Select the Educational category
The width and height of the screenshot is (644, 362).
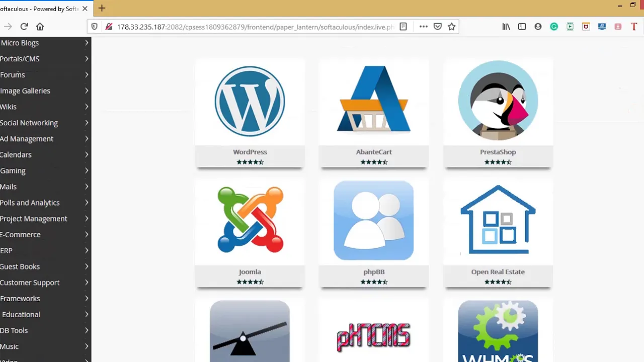(45, 315)
